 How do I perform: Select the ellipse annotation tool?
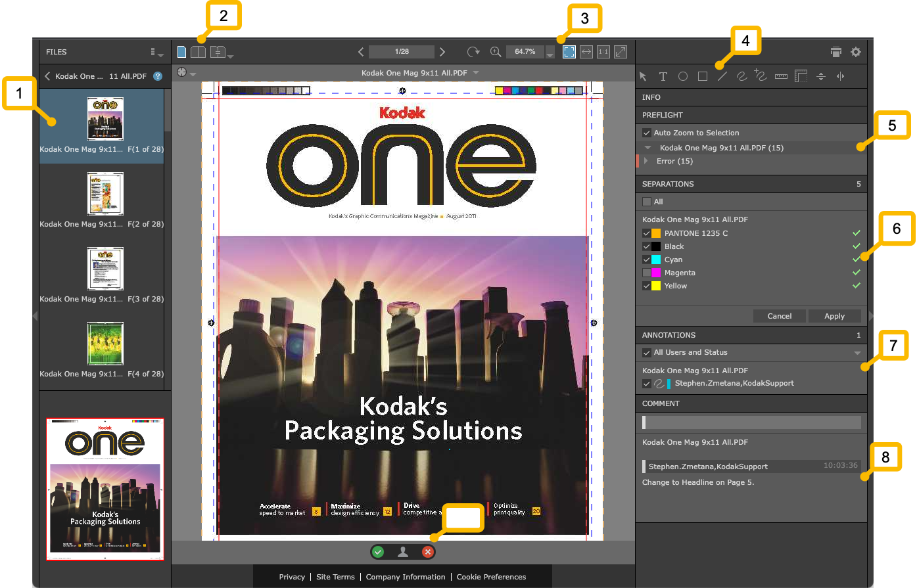[683, 77]
